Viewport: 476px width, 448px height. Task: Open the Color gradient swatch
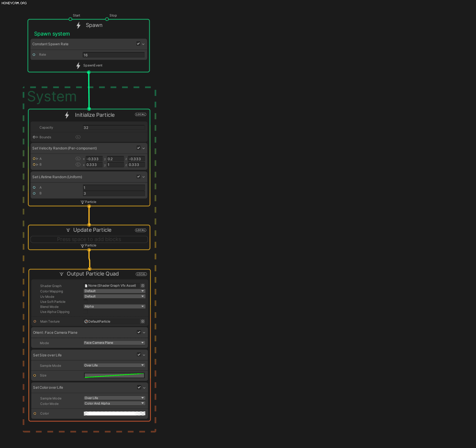pyautogui.click(x=115, y=414)
